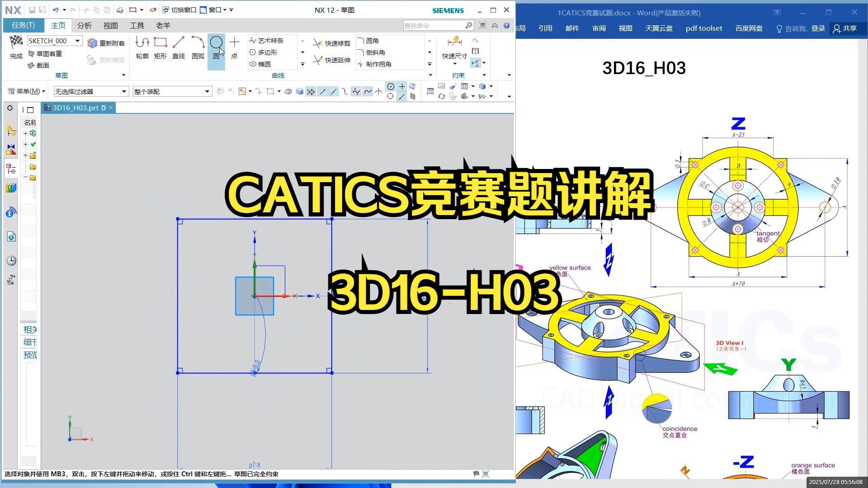Switch to the 老羊 ribbon tab
This screenshot has width=868, height=488.
(163, 25)
